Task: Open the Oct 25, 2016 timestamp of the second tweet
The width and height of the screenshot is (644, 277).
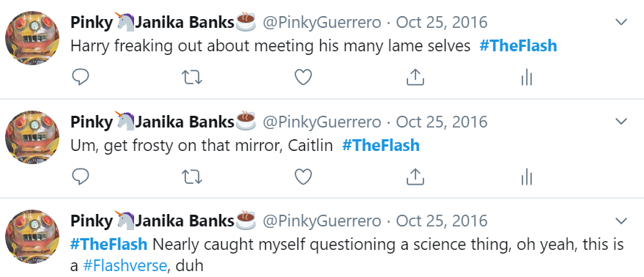Action: [x=442, y=122]
